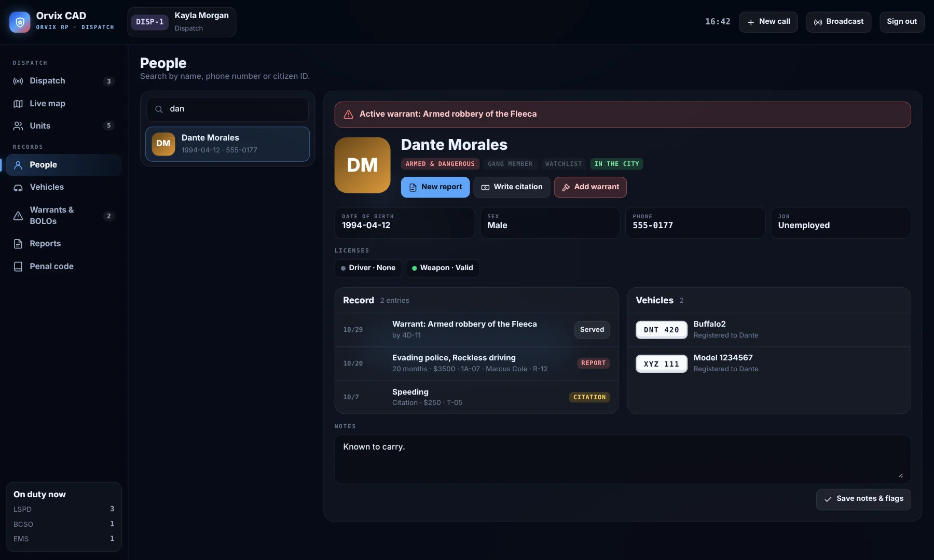Click the REPORT tag on the 10/20 entry
The height and width of the screenshot is (560, 934).
pyautogui.click(x=593, y=363)
